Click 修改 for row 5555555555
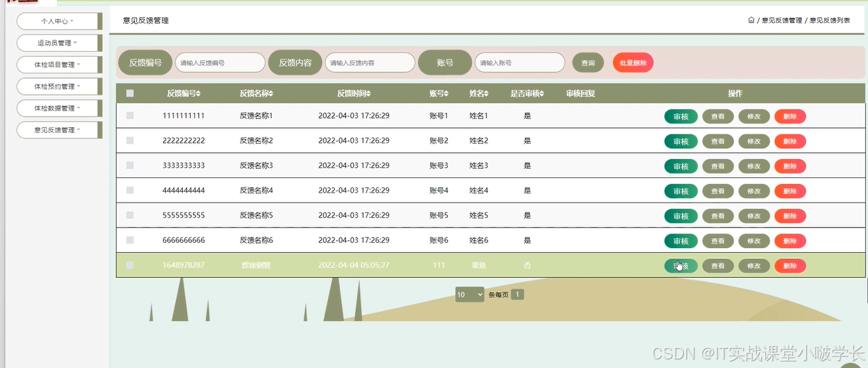The height and width of the screenshot is (368, 868). pos(754,216)
